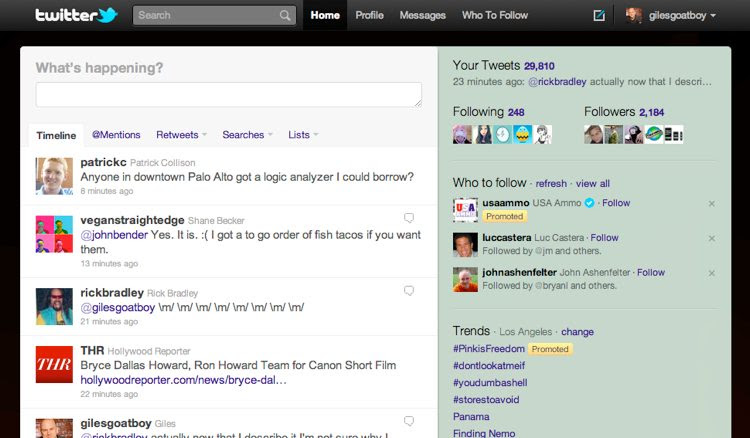
Task: Click @rickbradley in latest tweet summary
Action: click(x=557, y=82)
